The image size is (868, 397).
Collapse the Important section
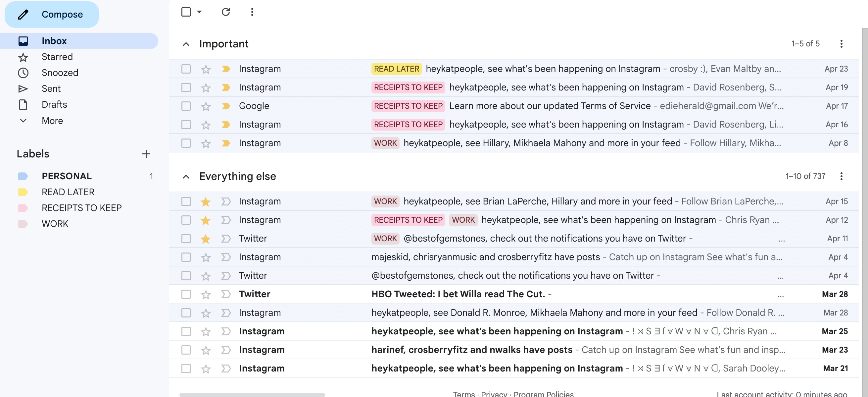coord(186,44)
